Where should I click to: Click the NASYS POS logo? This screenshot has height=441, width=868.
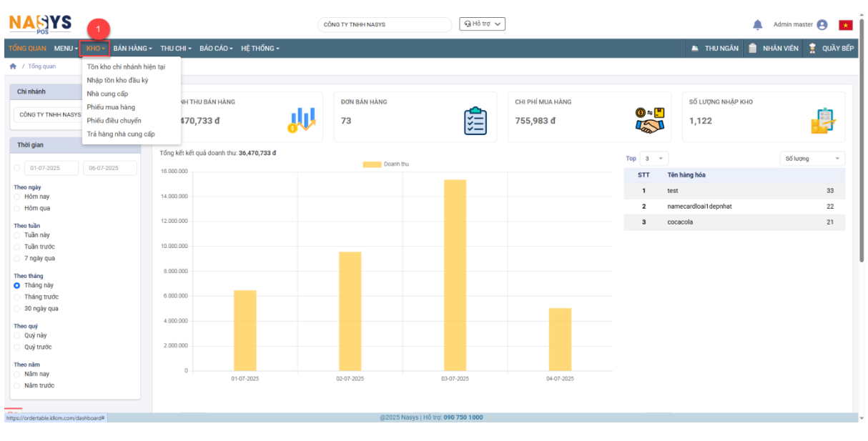click(40, 24)
